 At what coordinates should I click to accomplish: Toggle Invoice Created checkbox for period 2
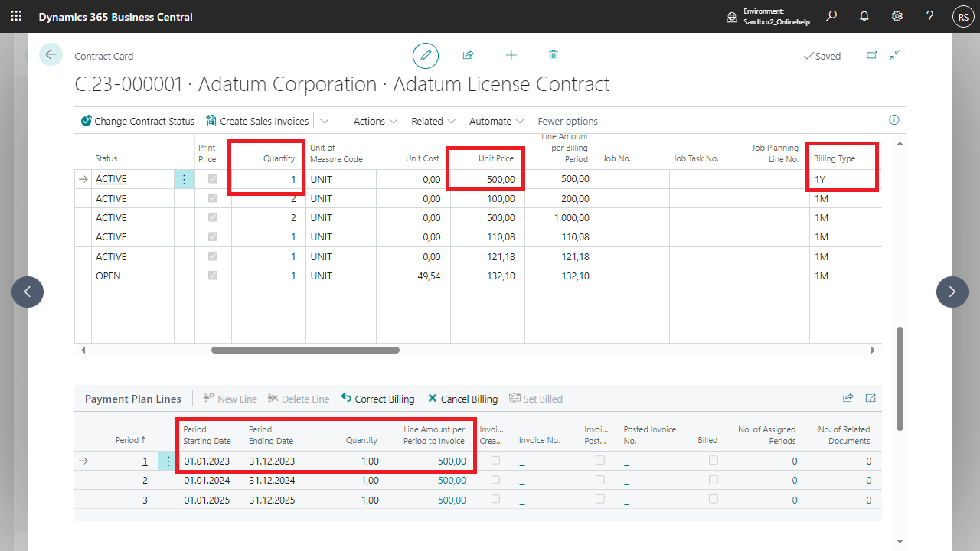click(496, 480)
